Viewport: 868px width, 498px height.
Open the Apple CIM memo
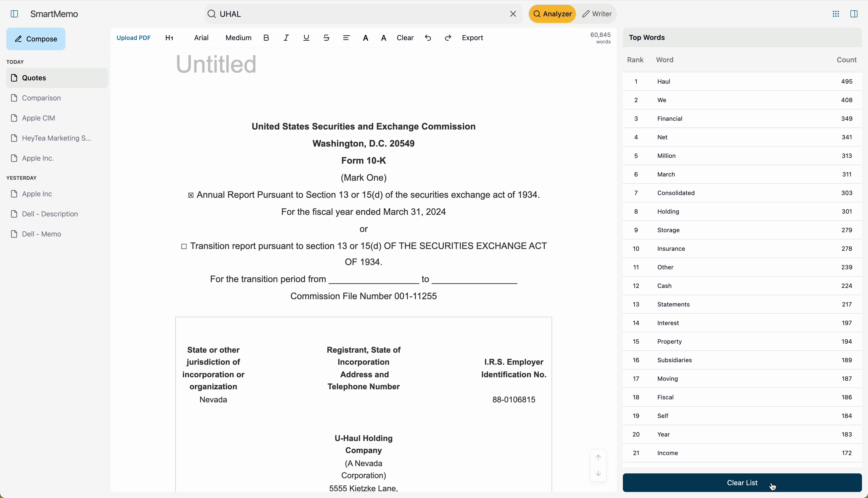(57, 118)
